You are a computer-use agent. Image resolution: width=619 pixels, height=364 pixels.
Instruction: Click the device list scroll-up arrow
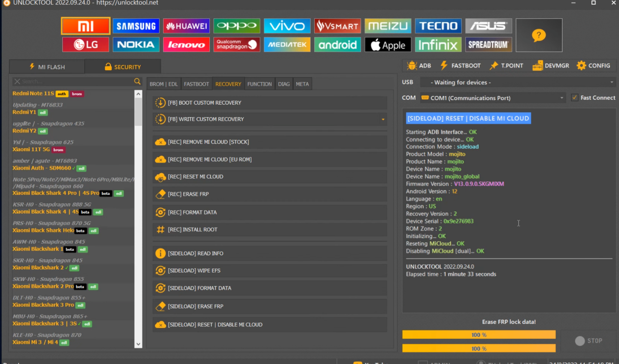(138, 94)
